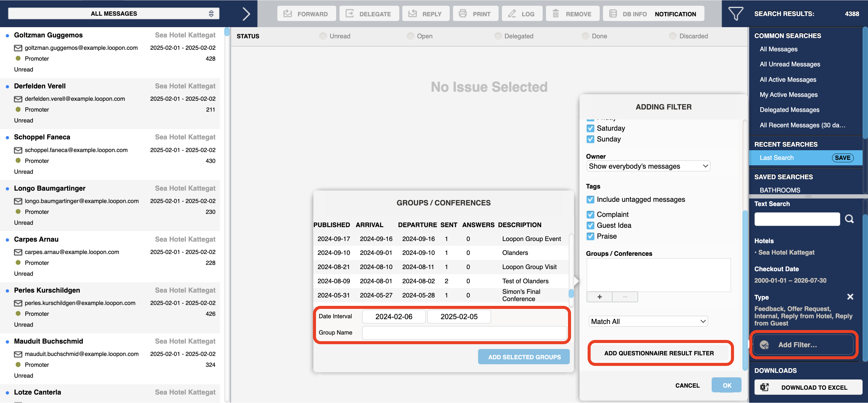Click the envelope icon for Goltzman Guggemos

[x=18, y=48]
